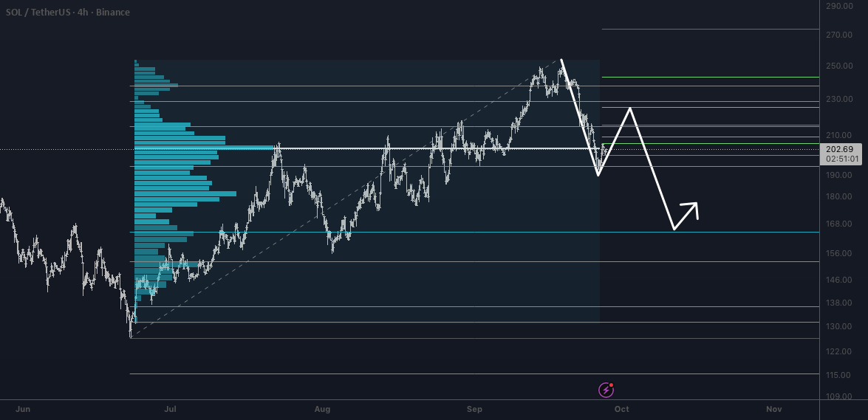Click the 109.00 price axis label
The width and height of the screenshot is (868, 420).
pos(839,396)
